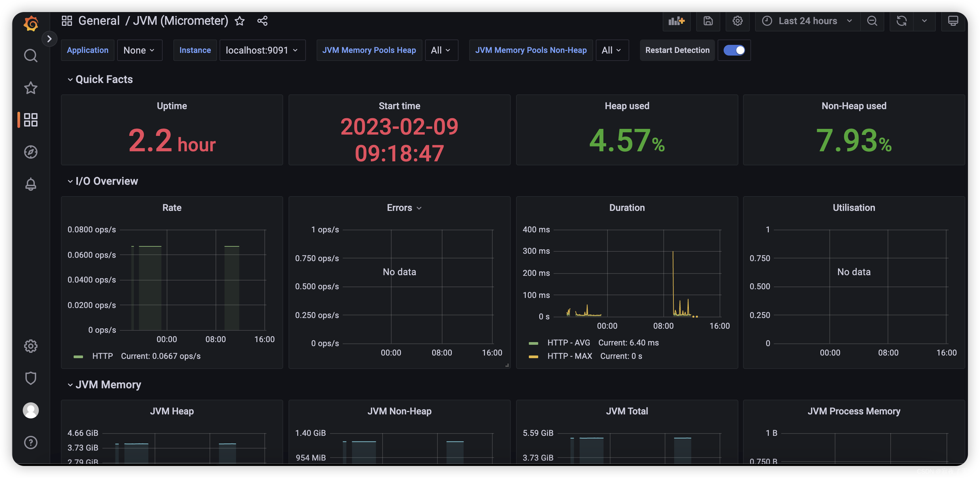The width and height of the screenshot is (980, 478).
Task: Open the Heap used panel title menu
Action: (627, 106)
